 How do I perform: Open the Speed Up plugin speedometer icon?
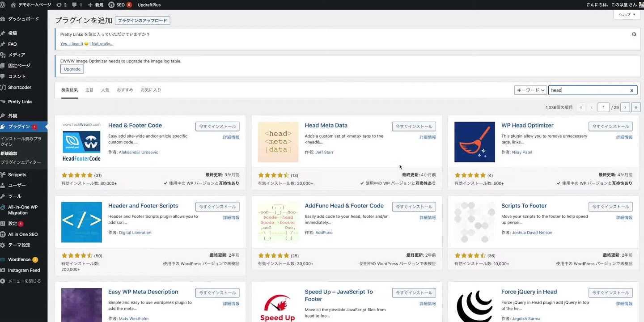point(278,305)
